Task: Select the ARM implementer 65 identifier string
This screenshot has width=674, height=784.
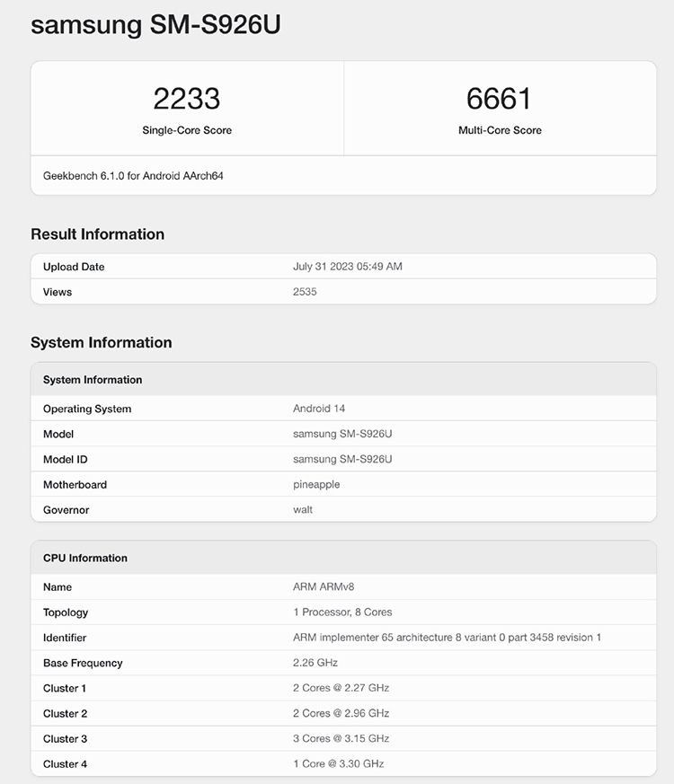Action: pyautogui.click(x=447, y=638)
